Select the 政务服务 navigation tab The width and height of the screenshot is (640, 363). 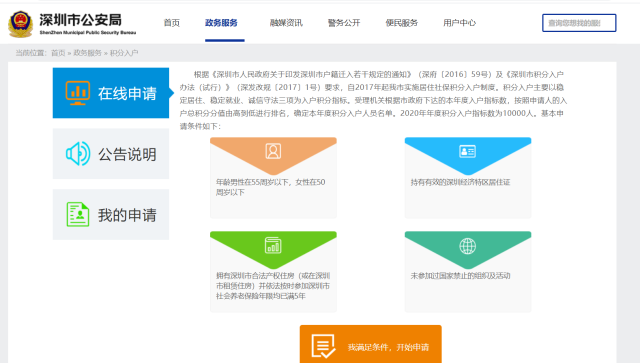point(221,23)
